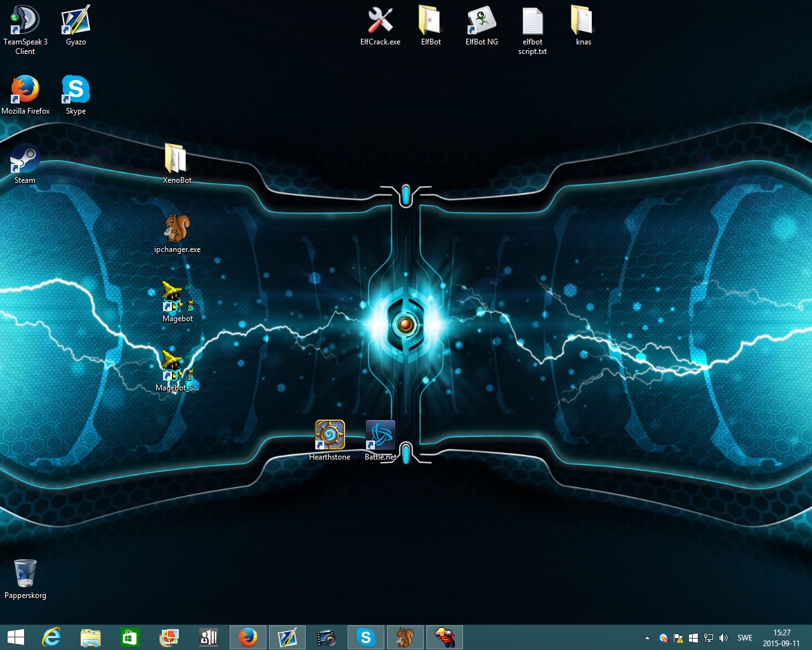This screenshot has height=650, width=812.
Task: Open the volume speaker tray icon
Action: [724, 638]
